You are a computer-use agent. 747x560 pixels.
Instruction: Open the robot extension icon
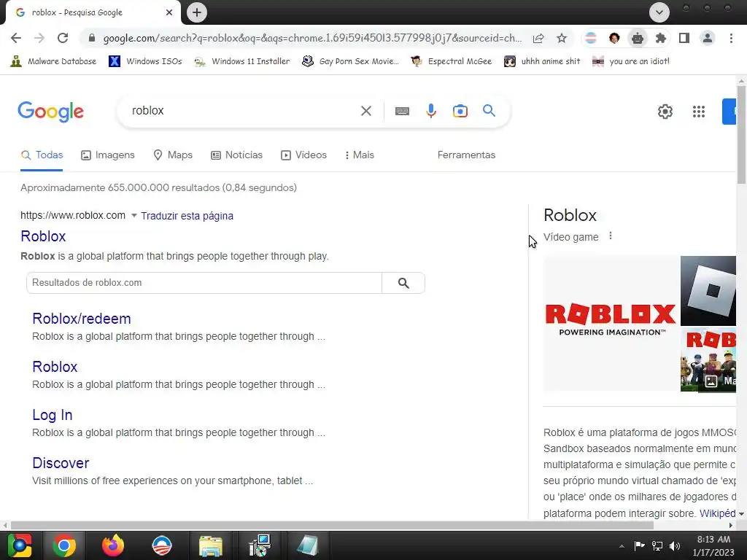(638, 38)
